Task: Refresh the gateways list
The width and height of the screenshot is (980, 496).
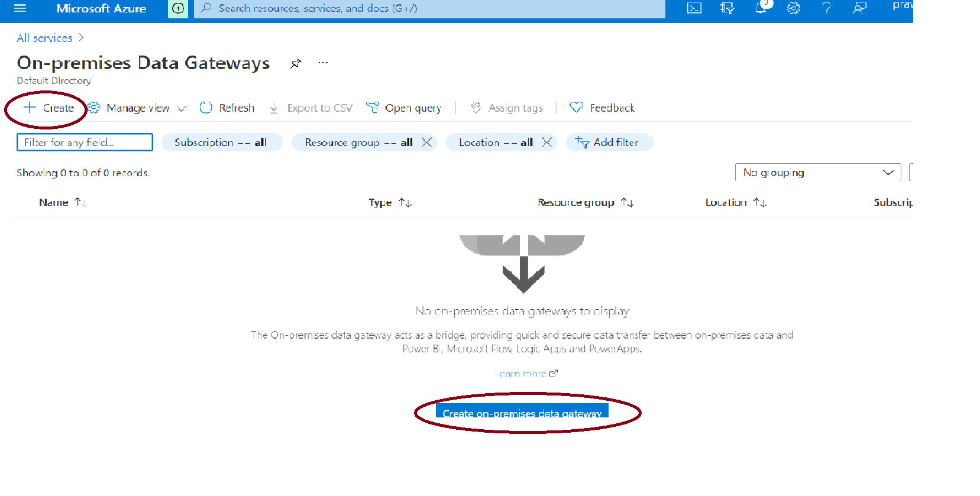Action: click(x=227, y=108)
